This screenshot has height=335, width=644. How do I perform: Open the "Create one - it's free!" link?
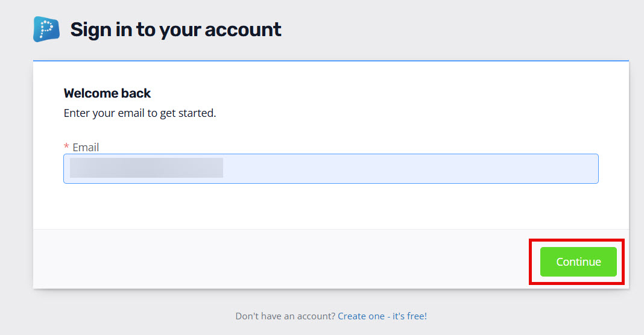point(382,316)
